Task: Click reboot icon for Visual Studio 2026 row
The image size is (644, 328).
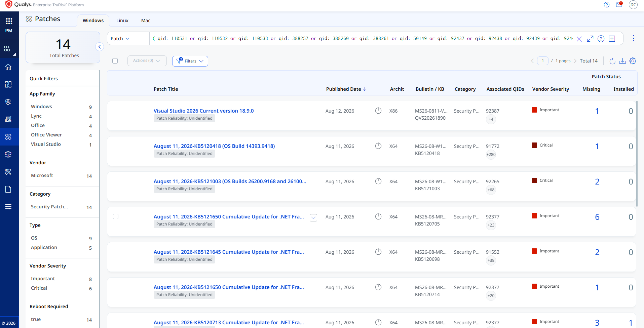Action: [378, 111]
